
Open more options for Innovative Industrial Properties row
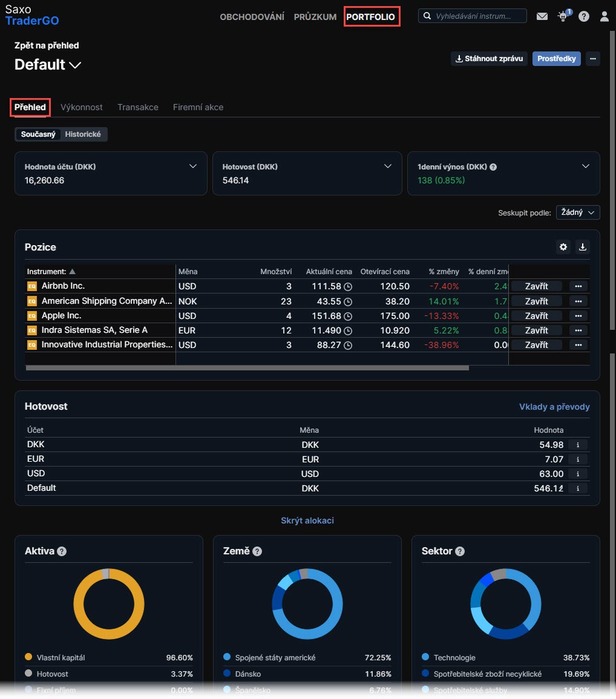coord(578,344)
